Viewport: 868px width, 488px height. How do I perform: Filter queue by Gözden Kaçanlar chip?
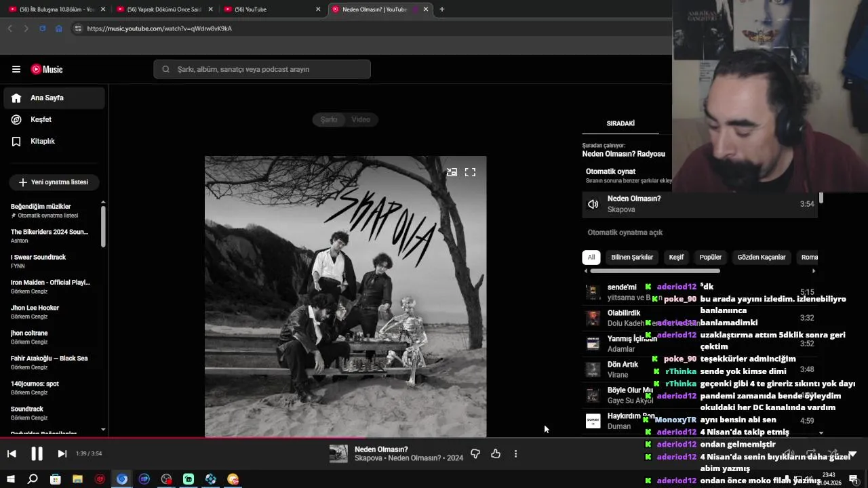tap(762, 257)
